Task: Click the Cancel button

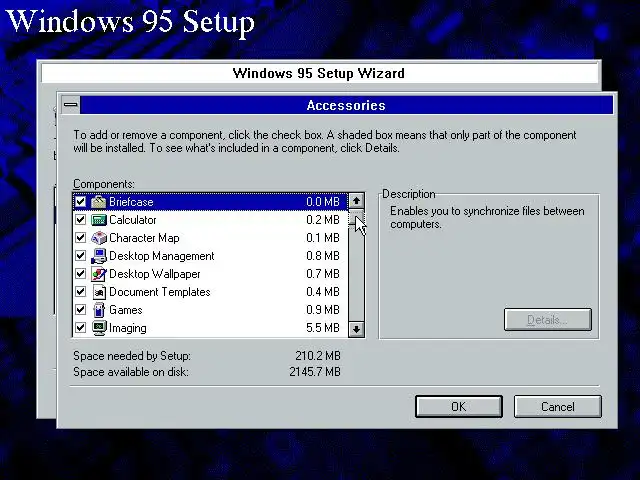Action: click(x=558, y=407)
